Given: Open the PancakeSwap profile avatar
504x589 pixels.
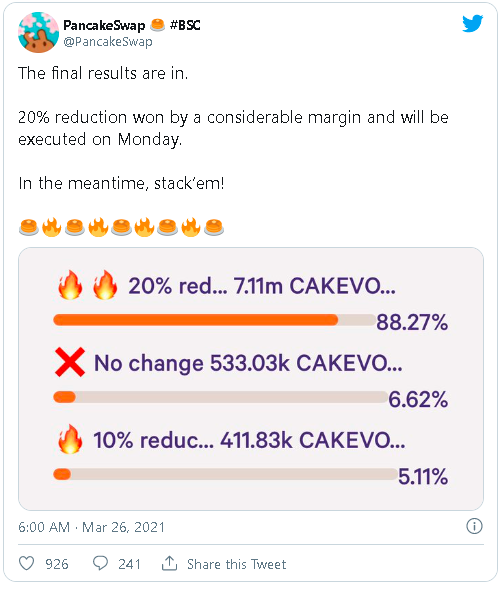Looking at the screenshot, I should point(38,32).
